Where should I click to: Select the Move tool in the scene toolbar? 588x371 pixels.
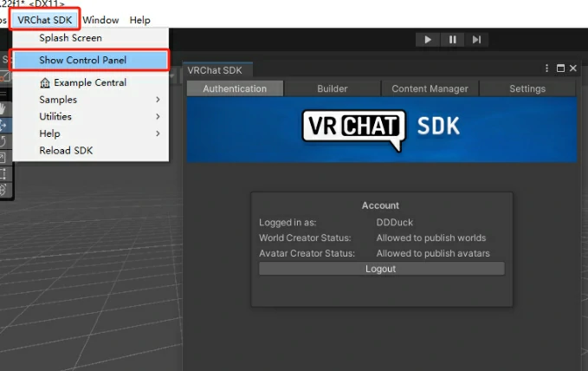4,125
